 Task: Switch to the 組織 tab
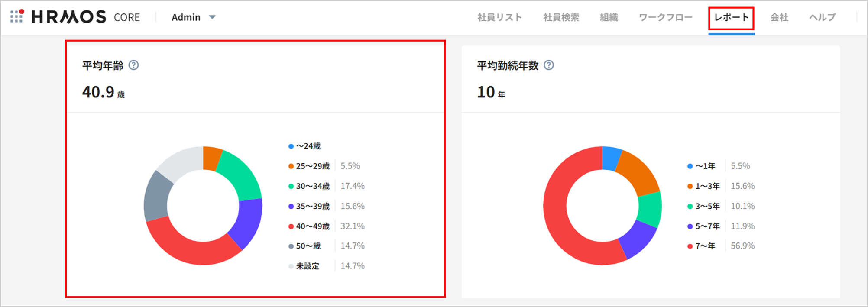609,17
